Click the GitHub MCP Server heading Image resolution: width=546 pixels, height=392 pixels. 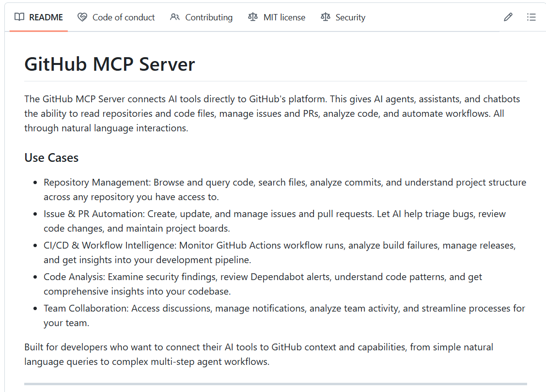coord(109,64)
